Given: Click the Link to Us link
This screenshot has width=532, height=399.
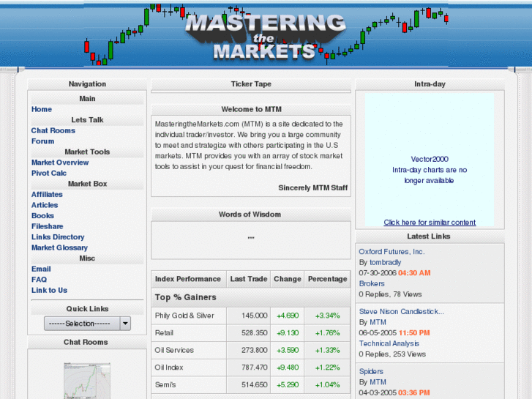Looking at the screenshot, I should tap(50, 291).
